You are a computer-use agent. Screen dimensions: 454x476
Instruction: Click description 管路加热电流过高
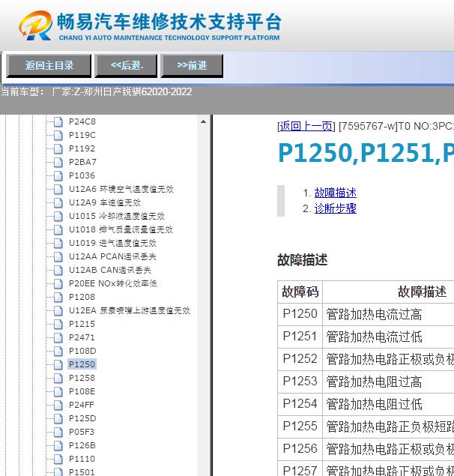pyautogui.click(x=374, y=315)
